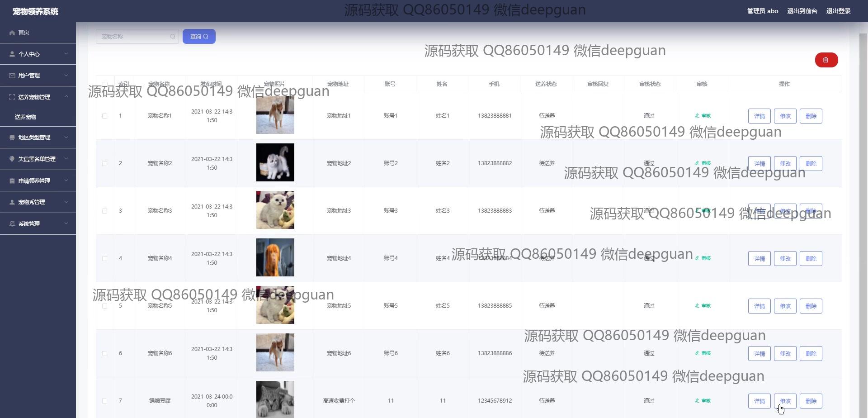Click 退出登录 in the header
The image size is (868, 418).
pos(838,11)
